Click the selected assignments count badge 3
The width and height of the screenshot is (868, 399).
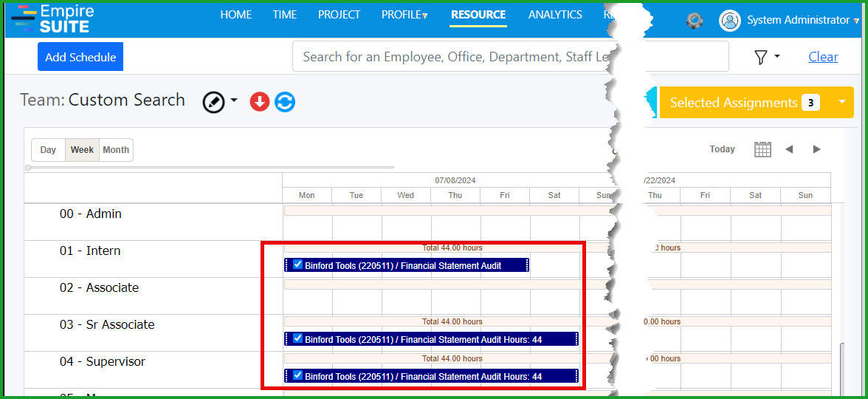pyautogui.click(x=810, y=103)
